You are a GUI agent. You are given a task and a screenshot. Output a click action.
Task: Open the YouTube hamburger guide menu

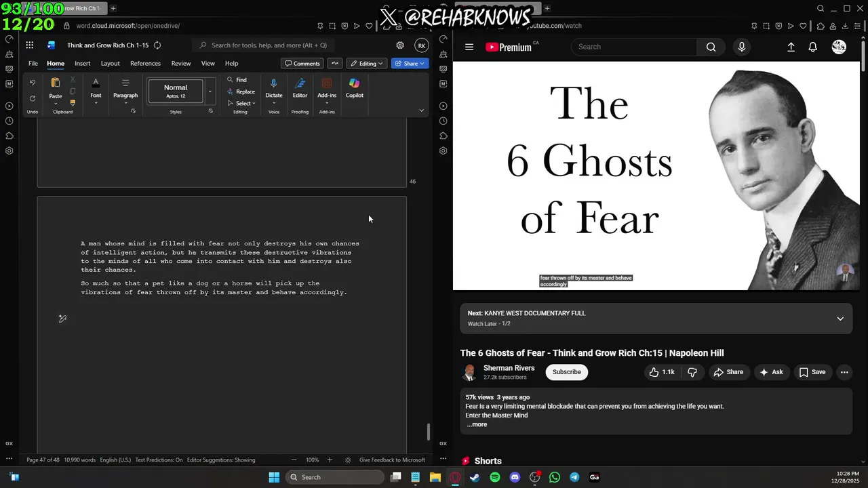click(469, 47)
